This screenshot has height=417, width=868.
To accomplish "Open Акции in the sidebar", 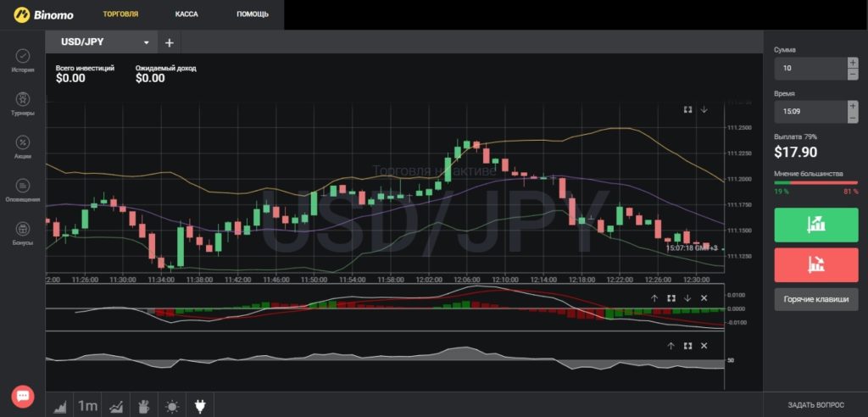I will tap(23, 147).
